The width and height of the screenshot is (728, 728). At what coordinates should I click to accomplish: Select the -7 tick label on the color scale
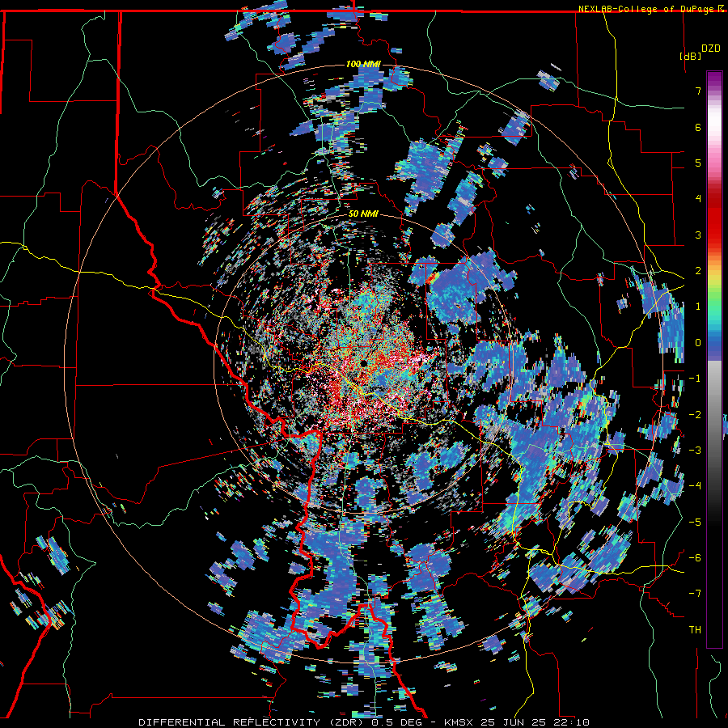(695, 594)
